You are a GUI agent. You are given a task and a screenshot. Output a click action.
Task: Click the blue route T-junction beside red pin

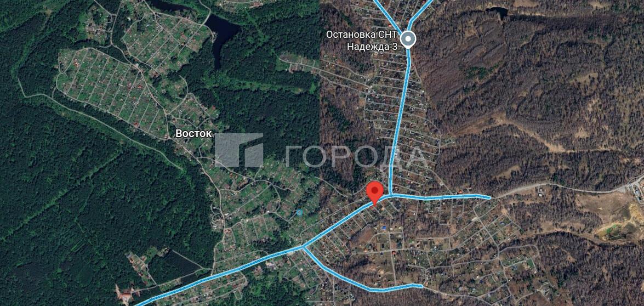click(x=390, y=195)
